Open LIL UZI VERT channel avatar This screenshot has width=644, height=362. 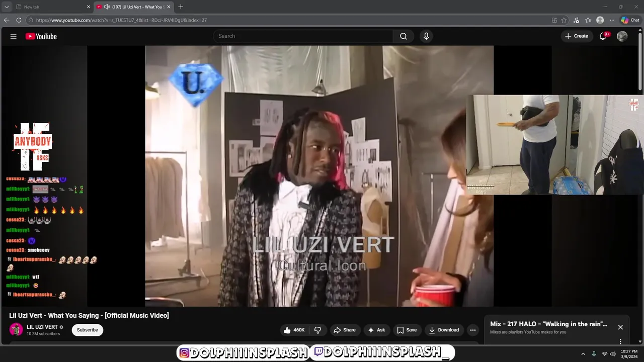pos(17,330)
